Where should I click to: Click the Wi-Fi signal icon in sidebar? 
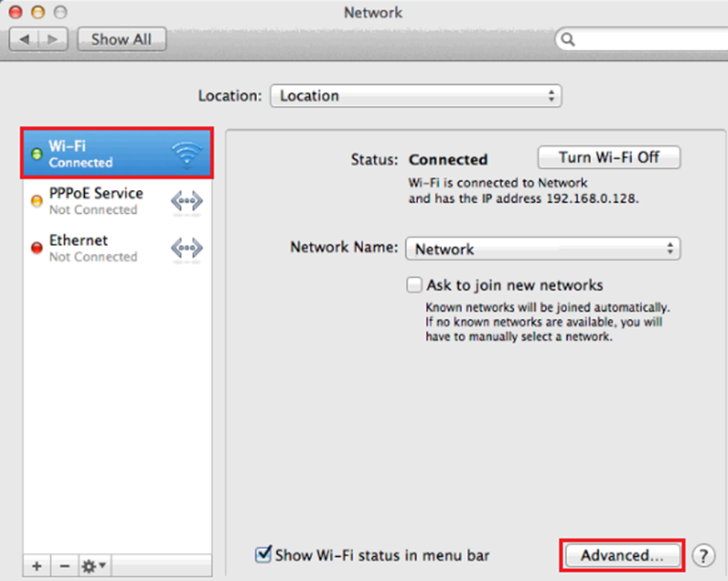[x=187, y=153]
